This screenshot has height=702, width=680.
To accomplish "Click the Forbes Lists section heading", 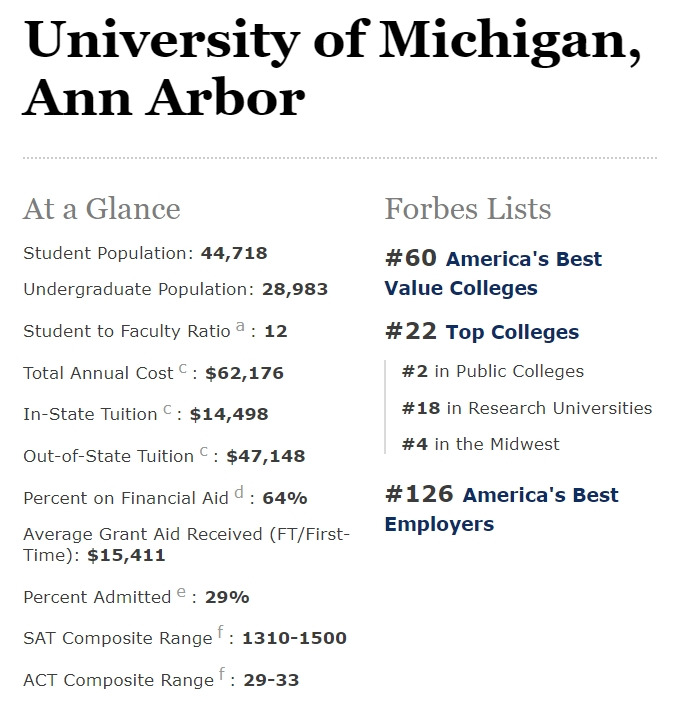I will pyautogui.click(x=468, y=209).
